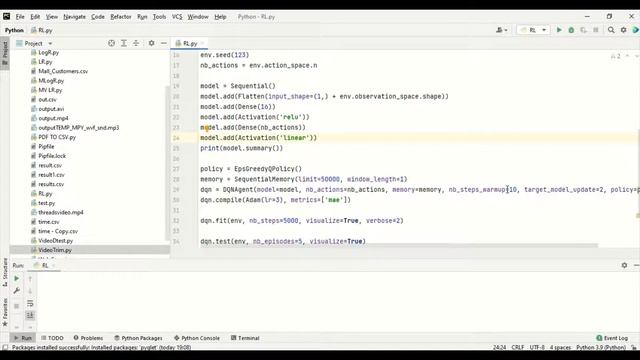
Task: Click cursor position 24:24 in status bar
Action: click(x=499, y=347)
